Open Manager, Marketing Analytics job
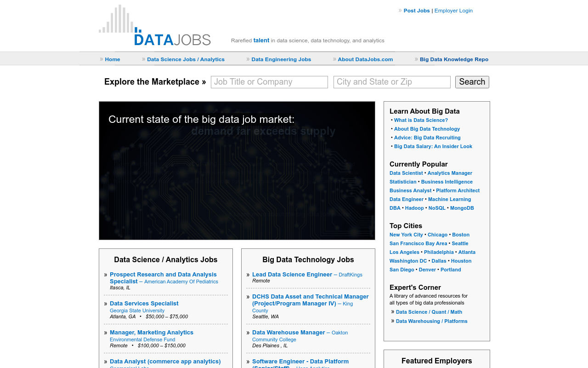Image resolution: width=588 pixels, height=368 pixels. [x=152, y=333]
